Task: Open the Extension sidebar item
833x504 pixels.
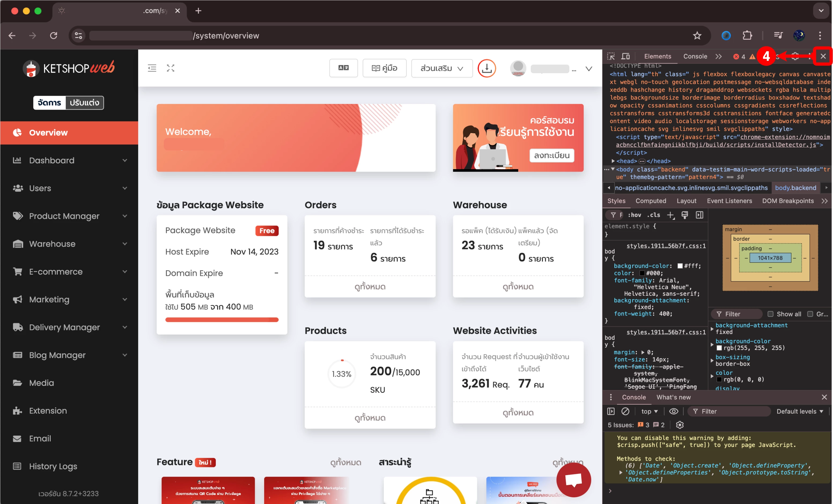Action: 69,411
